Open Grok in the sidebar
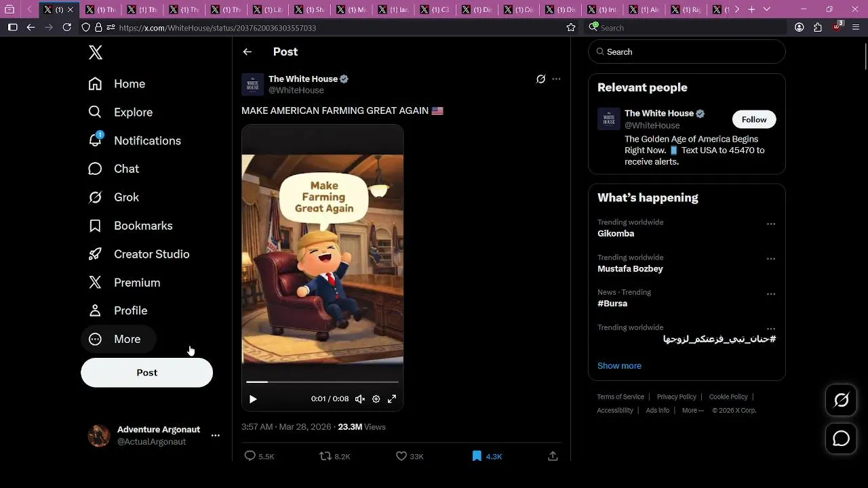 point(114,197)
